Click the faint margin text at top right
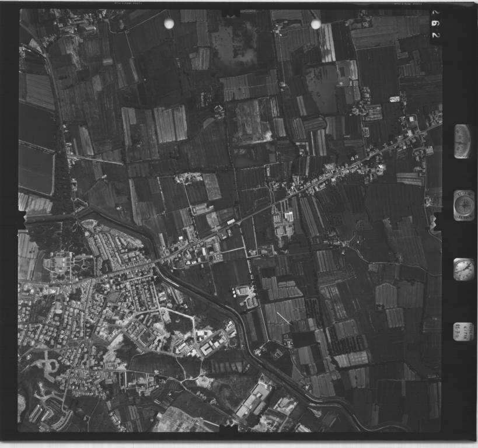Image resolution: width=478 pixels, height=448 pixels. point(409,5)
